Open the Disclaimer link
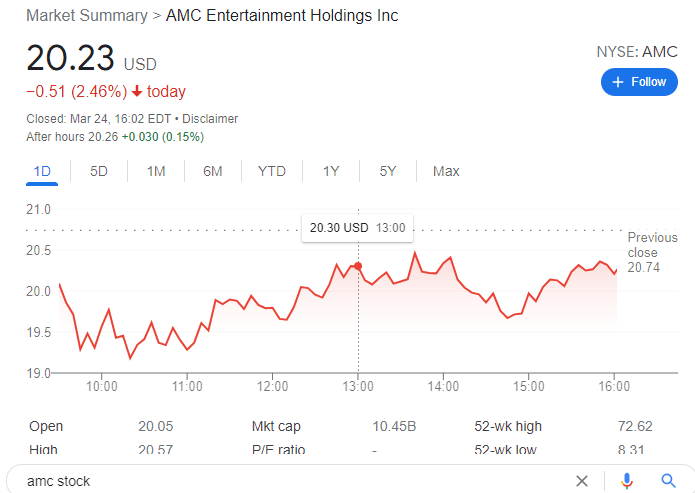The width and height of the screenshot is (695, 493). tap(210, 119)
